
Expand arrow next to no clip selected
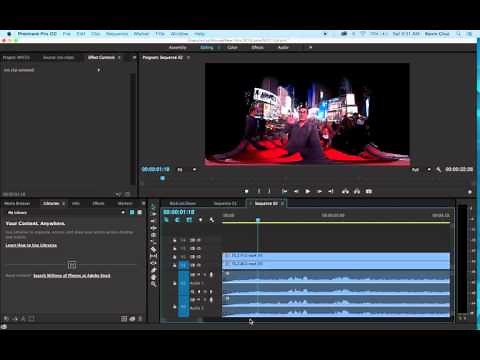point(99,70)
